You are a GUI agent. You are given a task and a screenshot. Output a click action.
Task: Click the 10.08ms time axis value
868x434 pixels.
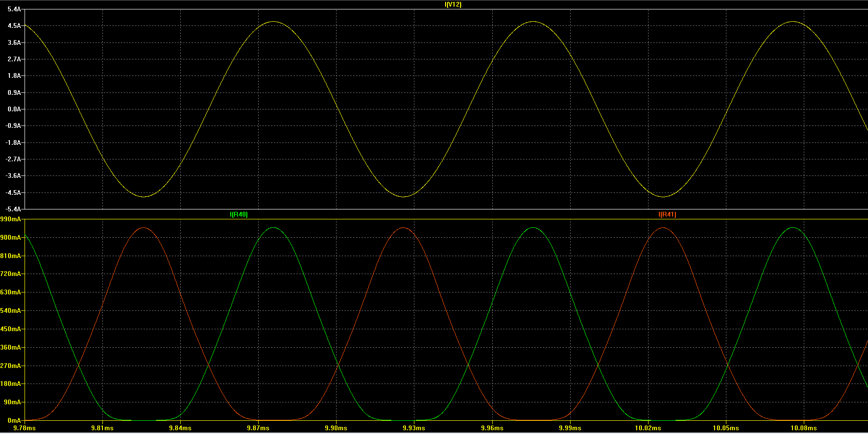tap(804, 428)
